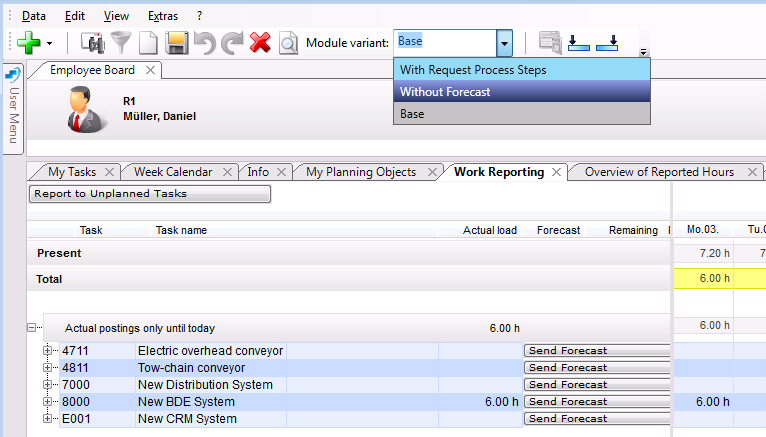Screen dimensions: 766x437
Task: Click the red X Delete icon
Action: pos(260,43)
